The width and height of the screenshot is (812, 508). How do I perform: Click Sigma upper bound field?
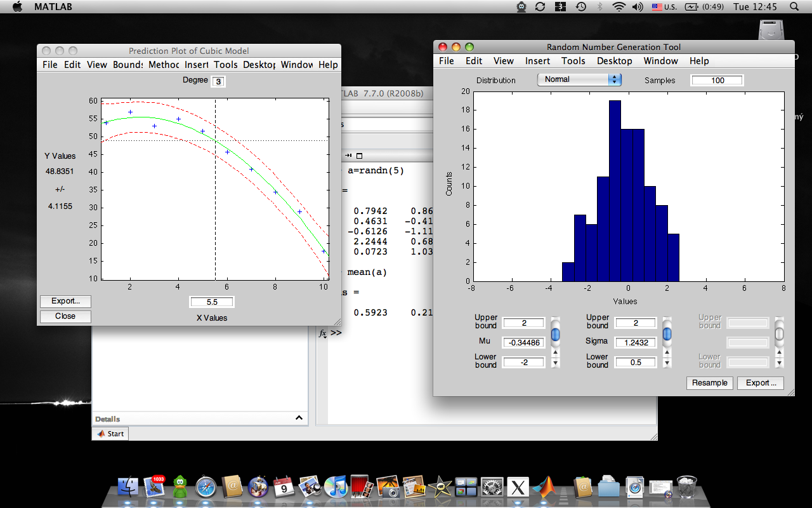point(636,323)
